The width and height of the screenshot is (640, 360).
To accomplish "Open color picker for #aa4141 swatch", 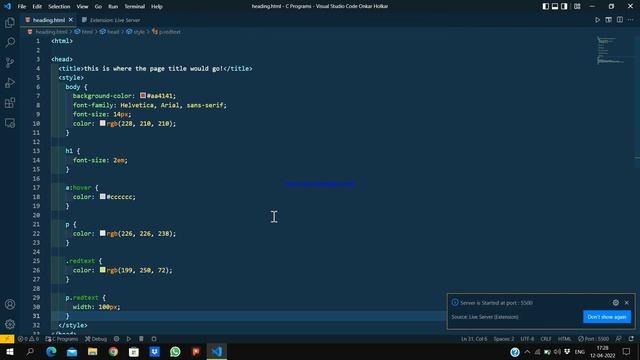I will tap(143, 96).
